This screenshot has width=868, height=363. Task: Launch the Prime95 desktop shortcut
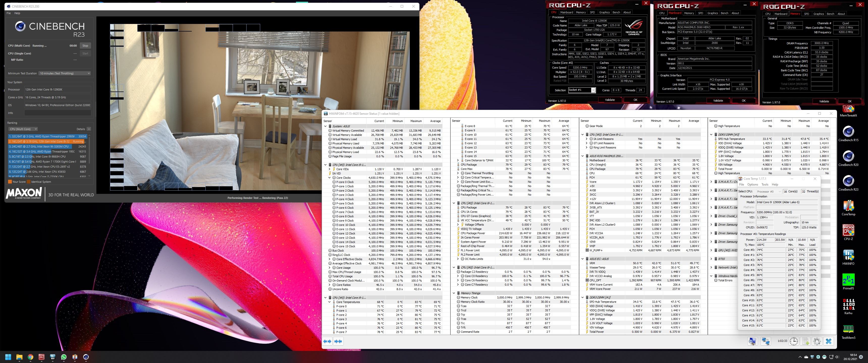848,282
